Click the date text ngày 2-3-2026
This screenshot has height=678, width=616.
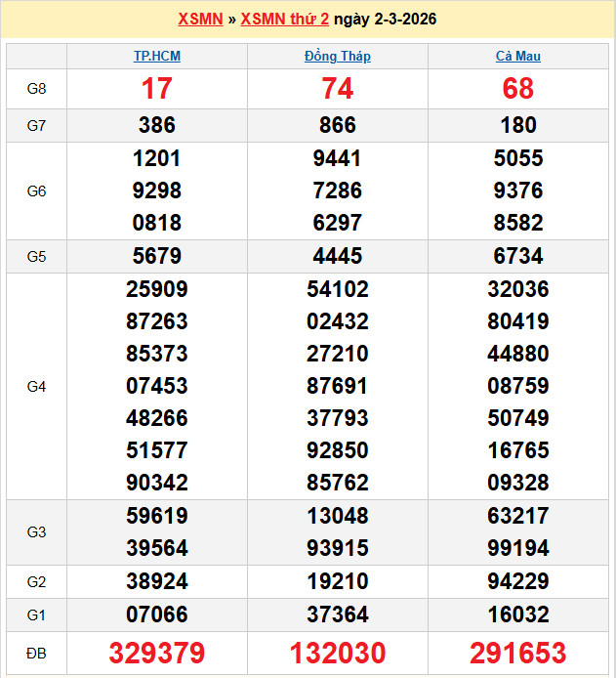click(x=385, y=20)
